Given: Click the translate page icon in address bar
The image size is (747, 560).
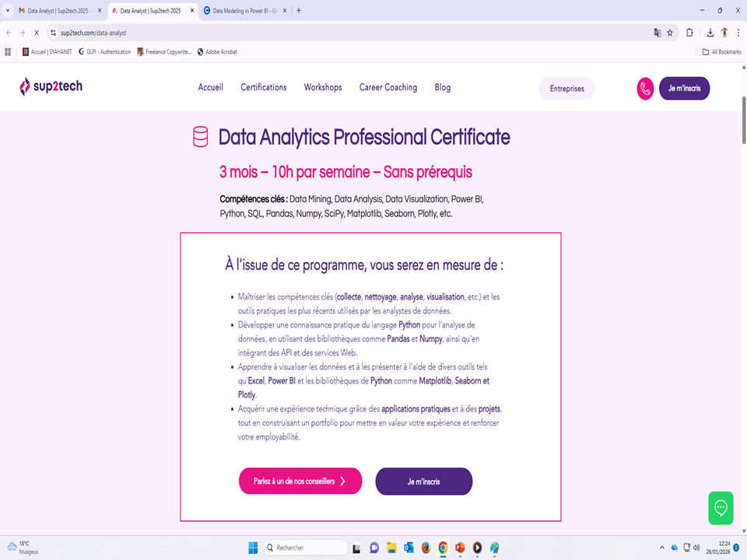Looking at the screenshot, I should tap(657, 33).
